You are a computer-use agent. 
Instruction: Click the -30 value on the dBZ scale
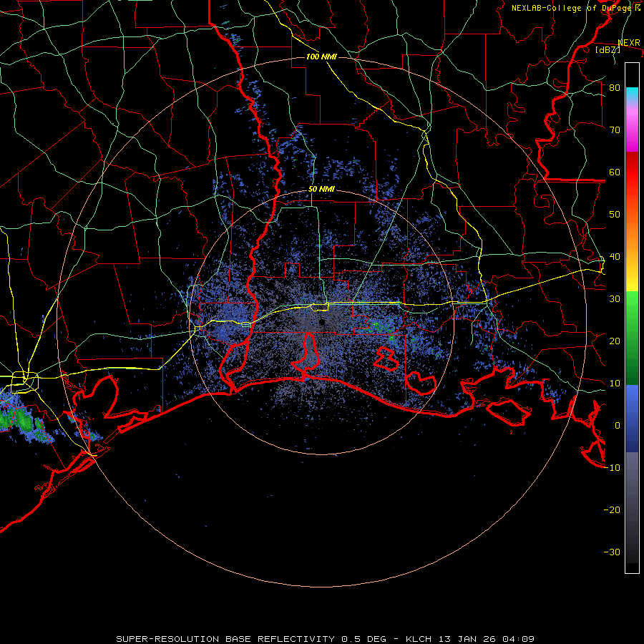[612, 552]
